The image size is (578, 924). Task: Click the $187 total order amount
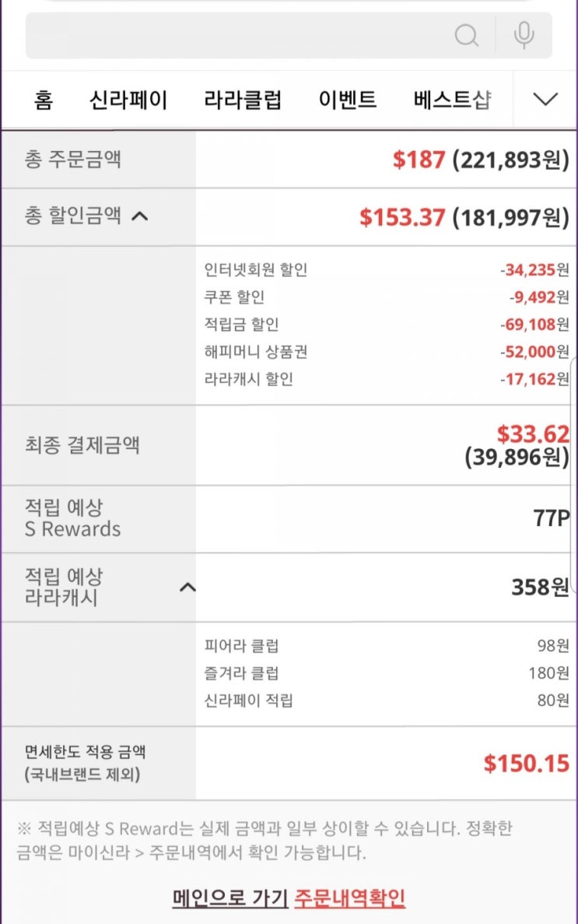coord(419,160)
